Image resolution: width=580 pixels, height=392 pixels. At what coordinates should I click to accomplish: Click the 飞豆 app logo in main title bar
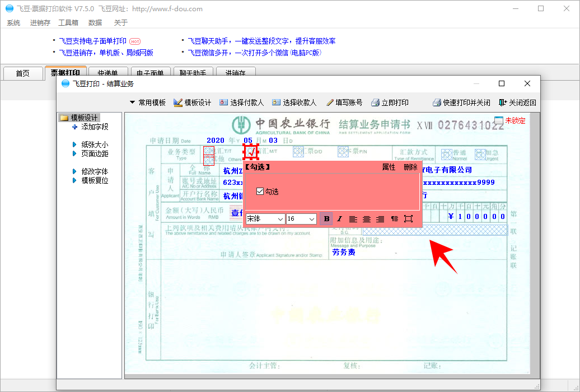click(10, 8)
